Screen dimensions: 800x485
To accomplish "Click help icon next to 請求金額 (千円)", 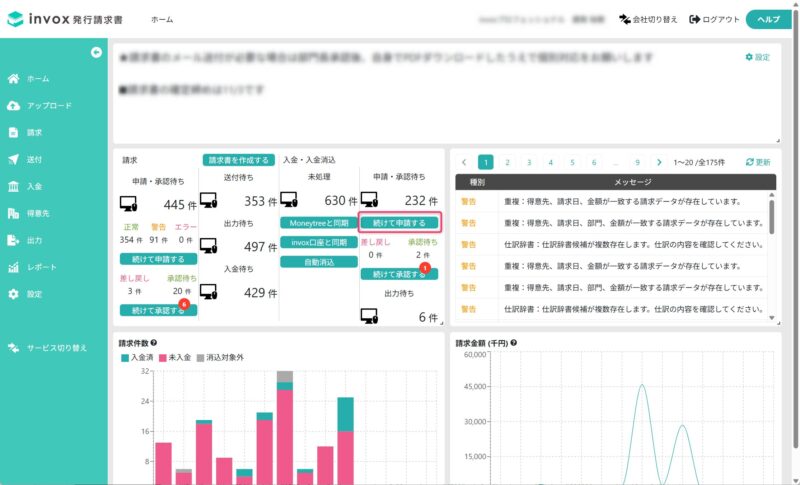I will pos(513,343).
